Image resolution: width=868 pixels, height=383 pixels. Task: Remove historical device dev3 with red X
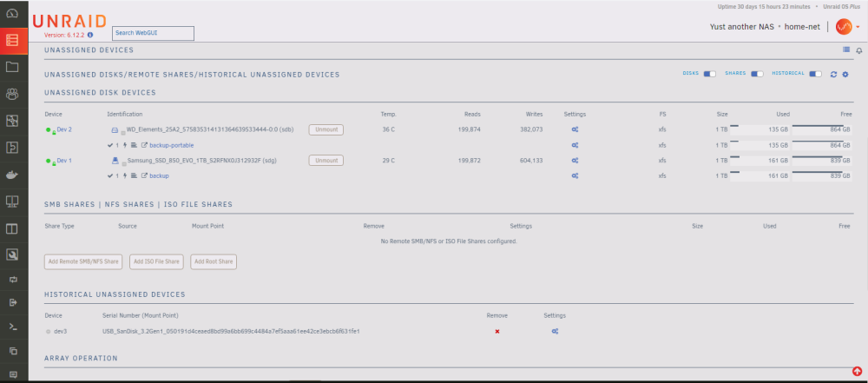point(497,332)
